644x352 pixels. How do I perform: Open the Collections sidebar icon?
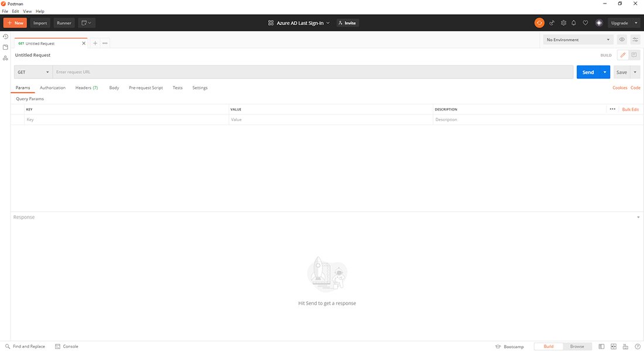(5, 47)
